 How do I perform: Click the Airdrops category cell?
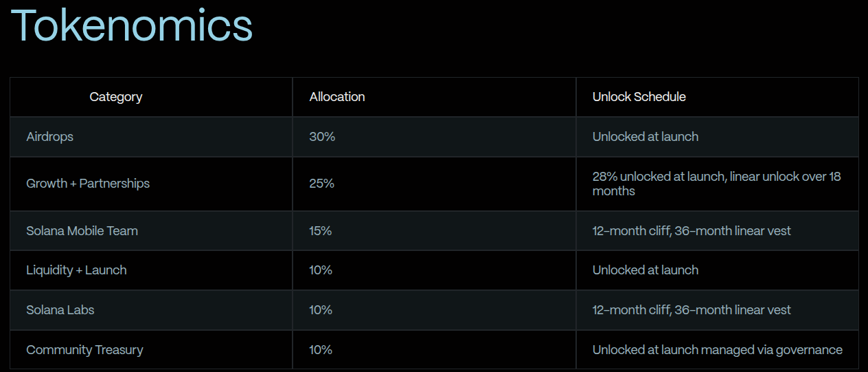coord(50,137)
